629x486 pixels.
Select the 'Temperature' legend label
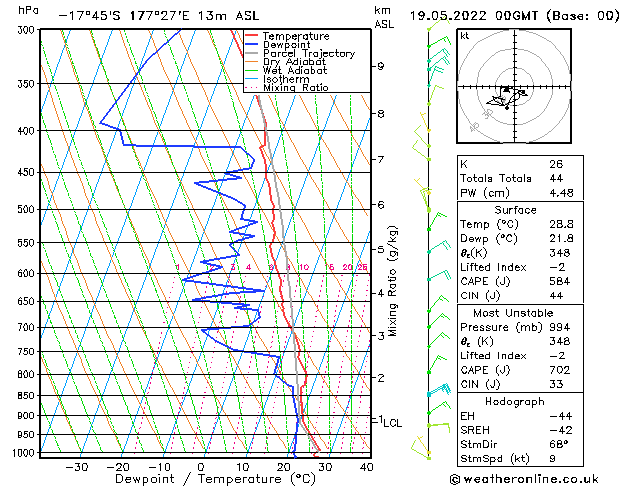point(296,36)
